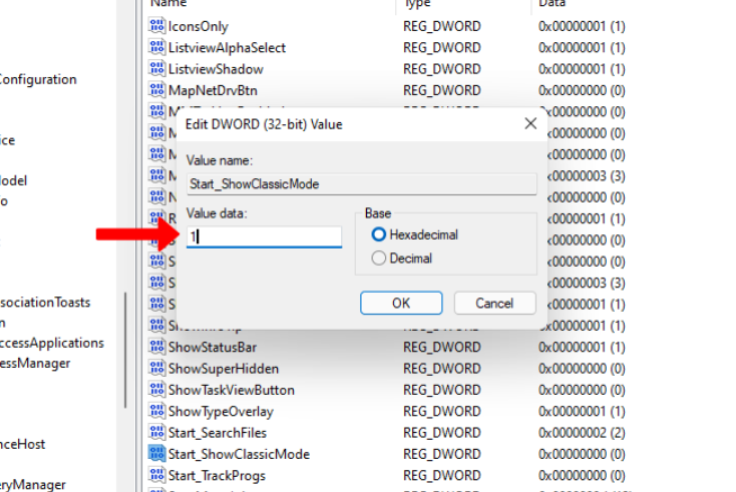Select the ShowTypeOverlay entry name
Image resolution: width=736 pixels, height=492 pixels.
click(x=221, y=411)
